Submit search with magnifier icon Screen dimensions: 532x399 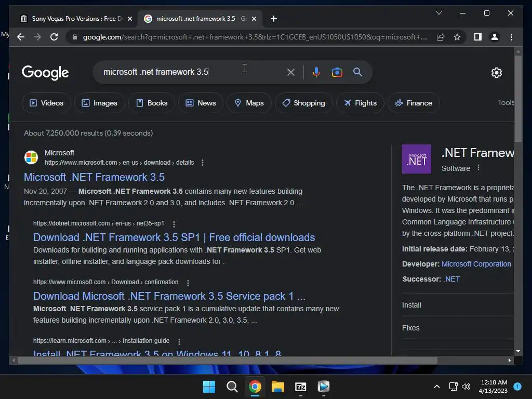point(357,72)
